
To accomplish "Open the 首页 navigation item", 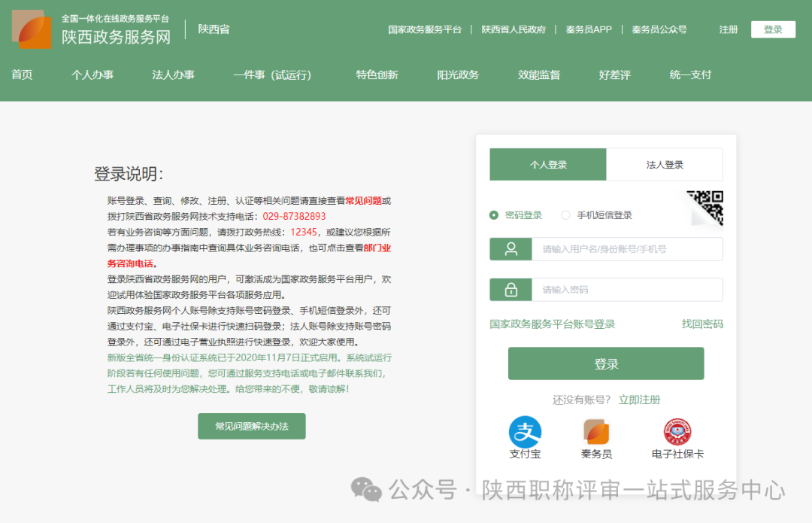I will [22, 74].
